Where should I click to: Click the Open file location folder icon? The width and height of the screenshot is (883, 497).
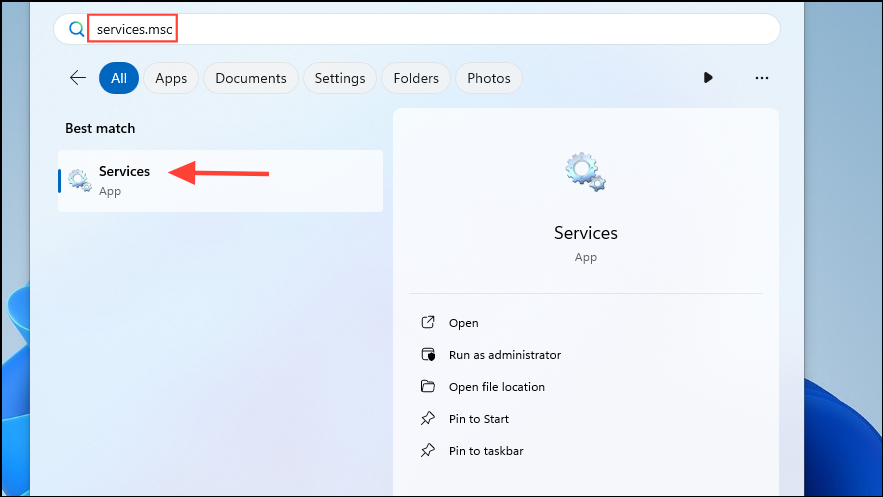tap(428, 386)
